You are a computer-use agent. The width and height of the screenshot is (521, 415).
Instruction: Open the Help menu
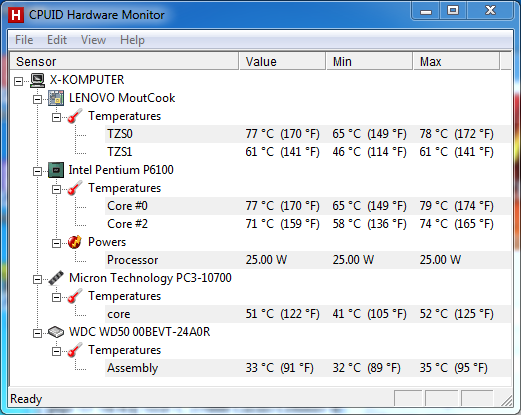pyautogui.click(x=132, y=40)
